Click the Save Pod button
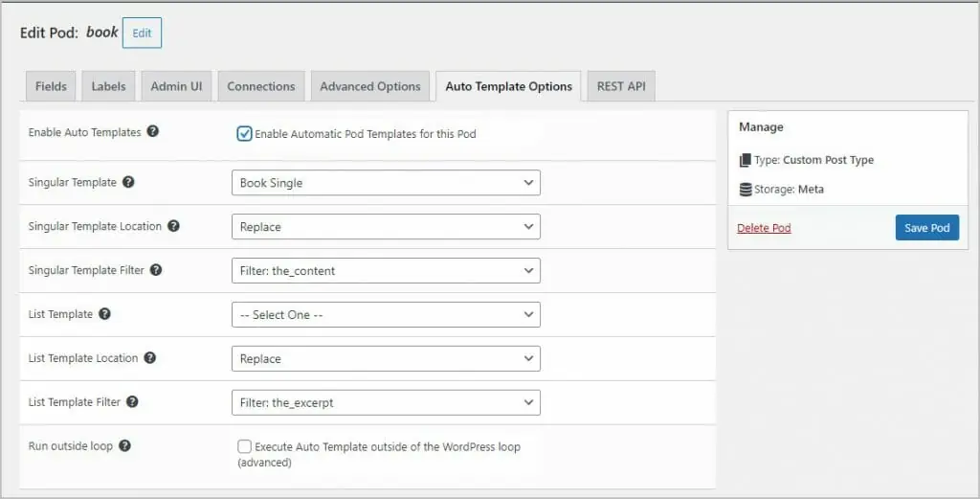Image resolution: width=980 pixels, height=499 pixels. click(x=926, y=228)
